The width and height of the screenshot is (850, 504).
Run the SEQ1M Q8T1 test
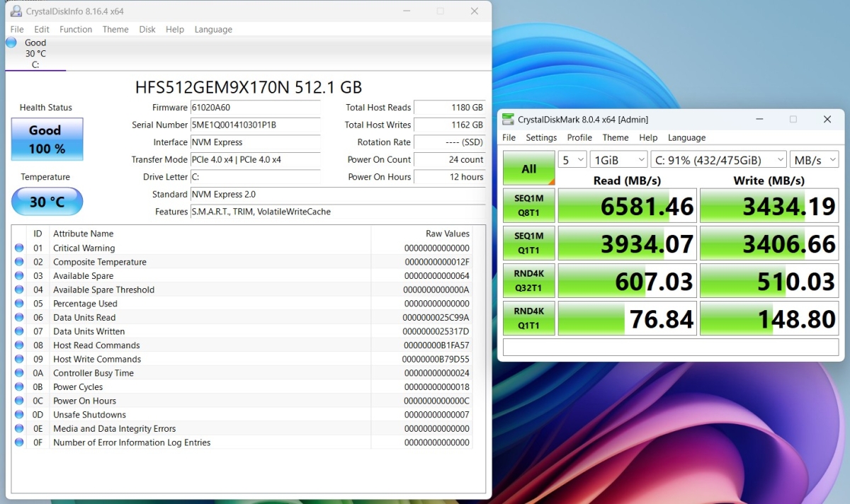point(528,205)
